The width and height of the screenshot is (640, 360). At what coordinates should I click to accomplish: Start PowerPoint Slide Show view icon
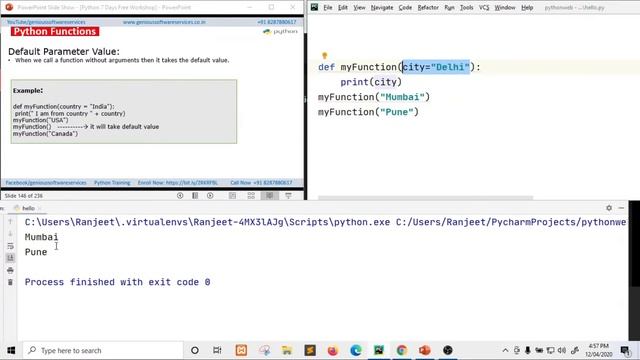(288, 196)
